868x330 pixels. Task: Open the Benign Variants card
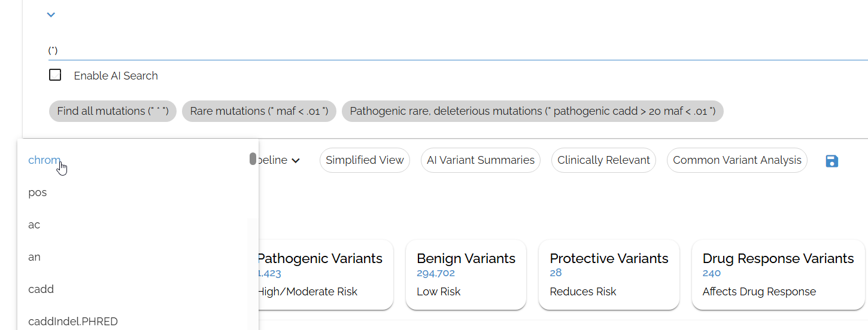(x=466, y=275)
